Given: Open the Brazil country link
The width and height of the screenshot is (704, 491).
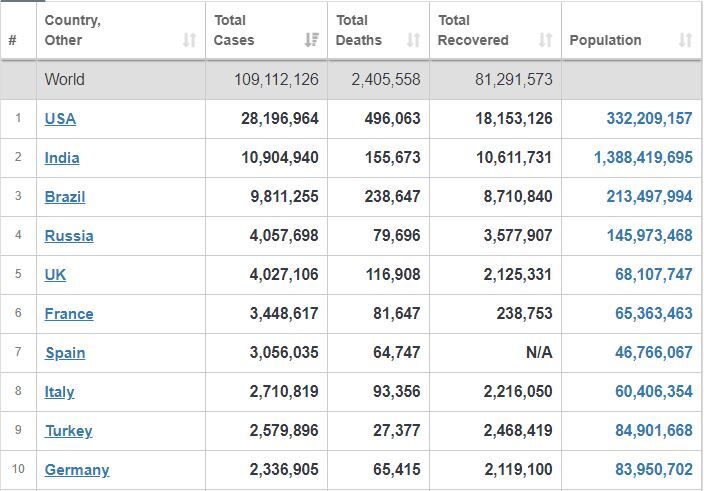Looking at the screenshot, I should [65, 197].
